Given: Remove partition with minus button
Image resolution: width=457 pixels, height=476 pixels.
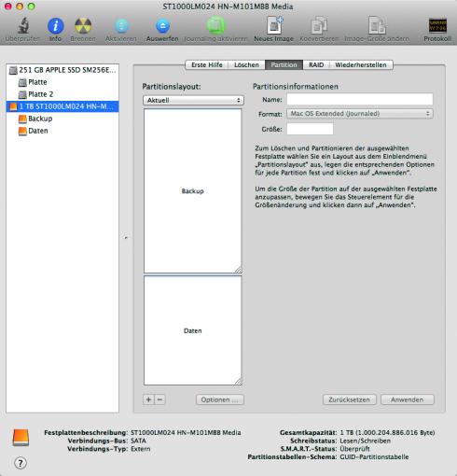Looking at the screenshot, I should (159, 399).
